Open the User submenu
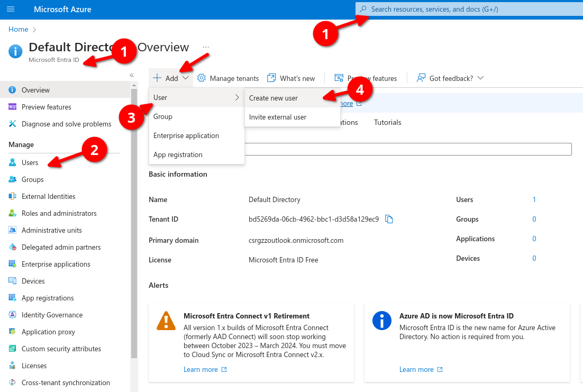583x392 pixels. 196,97
